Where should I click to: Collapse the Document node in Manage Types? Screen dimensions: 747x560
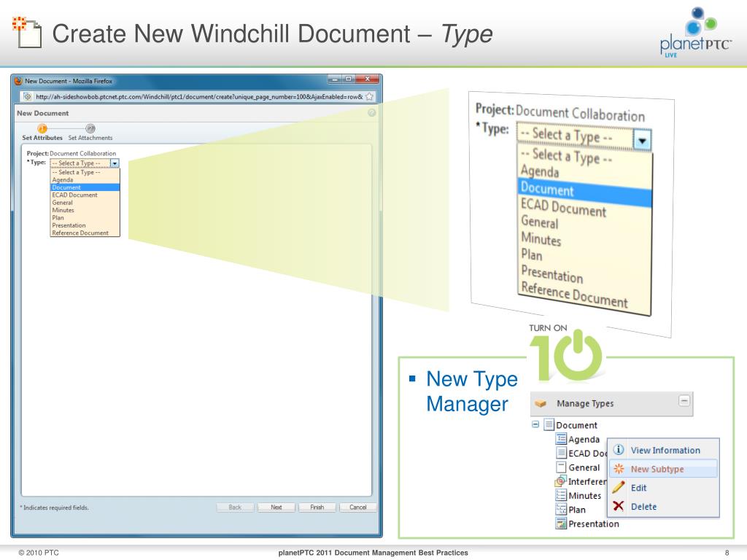[535, 424]
